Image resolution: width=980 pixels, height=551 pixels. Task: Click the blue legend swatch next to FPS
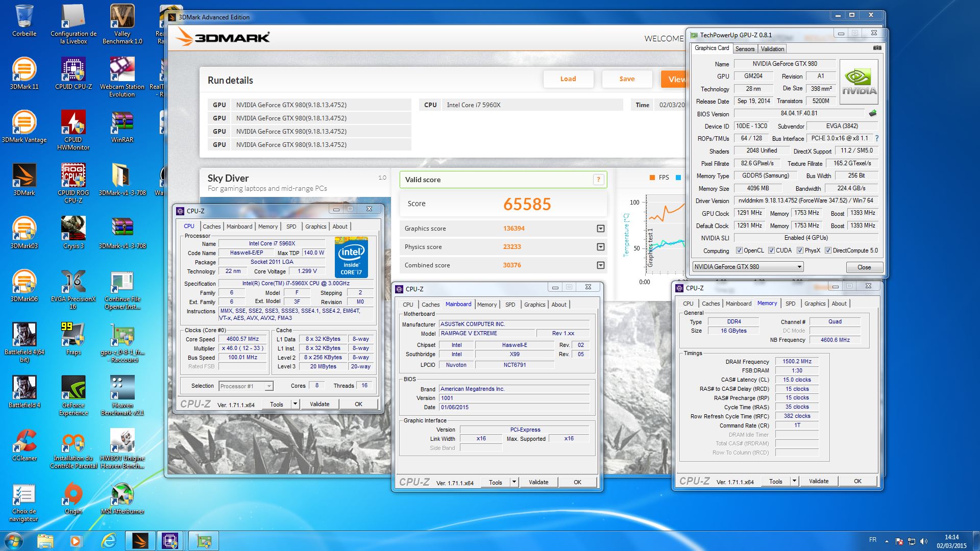678,178
